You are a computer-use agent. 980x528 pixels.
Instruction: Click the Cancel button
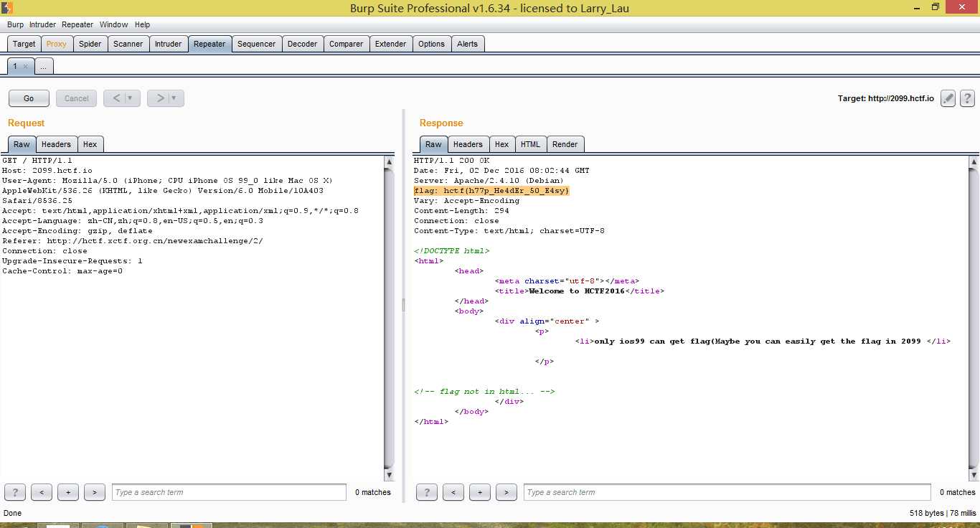coord(77,98)
